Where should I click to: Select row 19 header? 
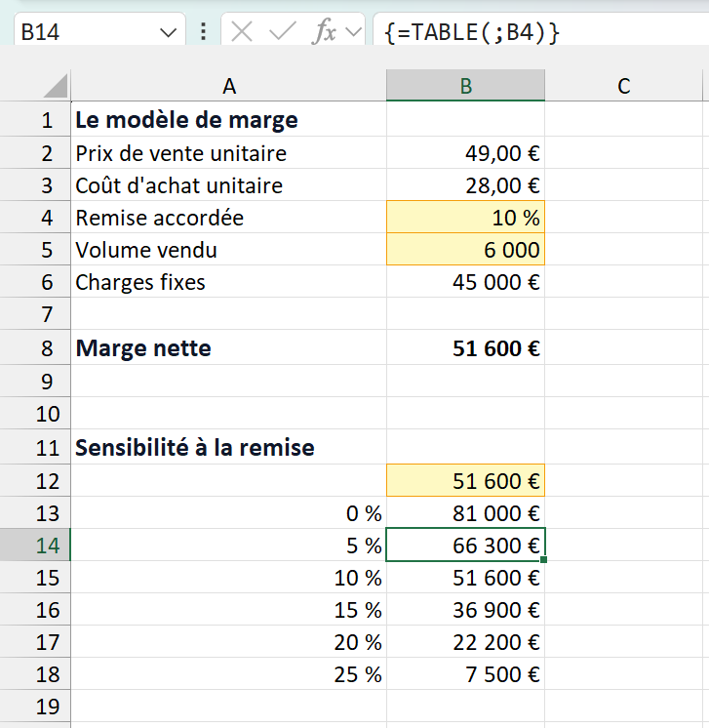click(35, 707)
